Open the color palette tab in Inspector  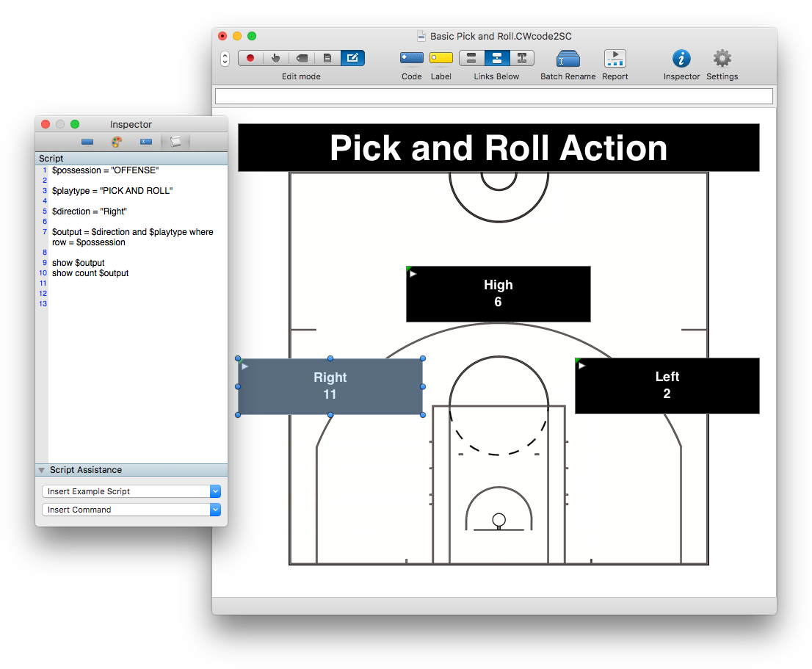(117, 142)
